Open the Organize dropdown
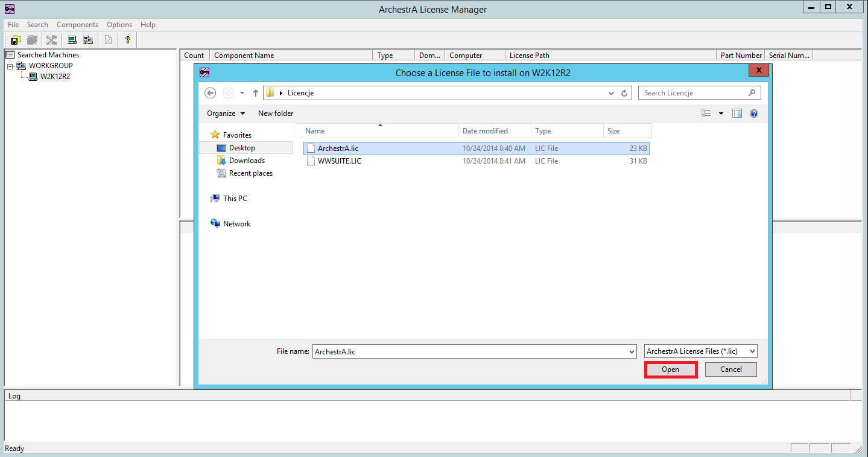The width and height of the screenshot is (868, 457). pos(226,113)
